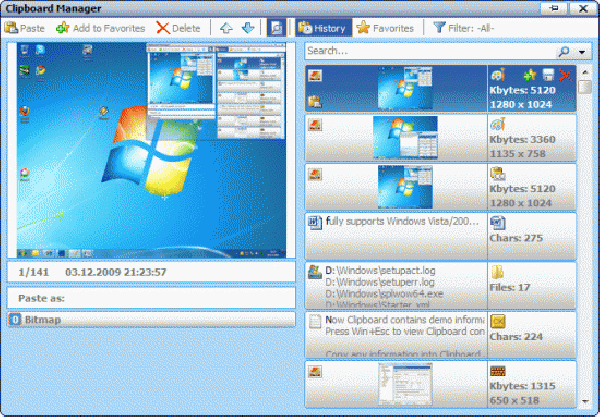This screenshot has height=417, width=600.
Task: Move selection up with the up arrow
Action: 226,28
